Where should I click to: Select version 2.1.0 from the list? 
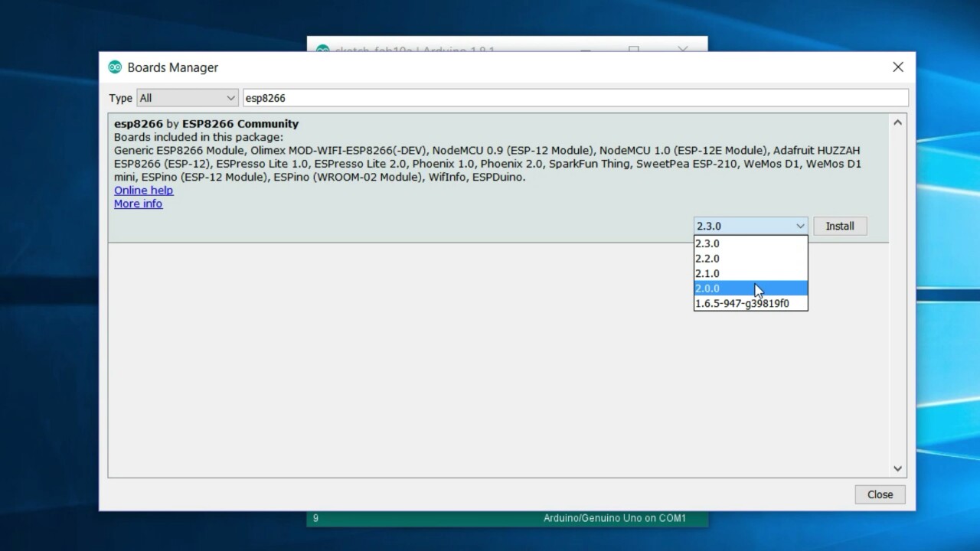[750, 273]
